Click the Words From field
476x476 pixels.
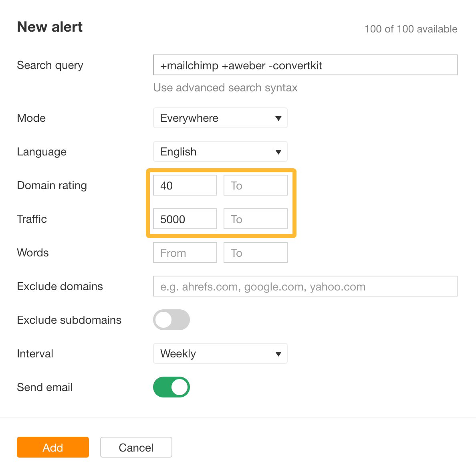pyautogui.click(x=185, y=252)
